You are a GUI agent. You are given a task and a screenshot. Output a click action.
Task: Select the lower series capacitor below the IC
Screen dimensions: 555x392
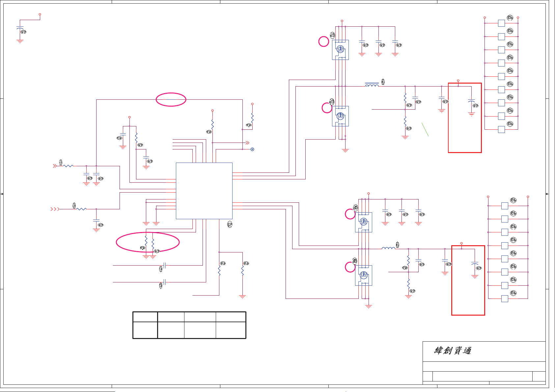point(165,282)
